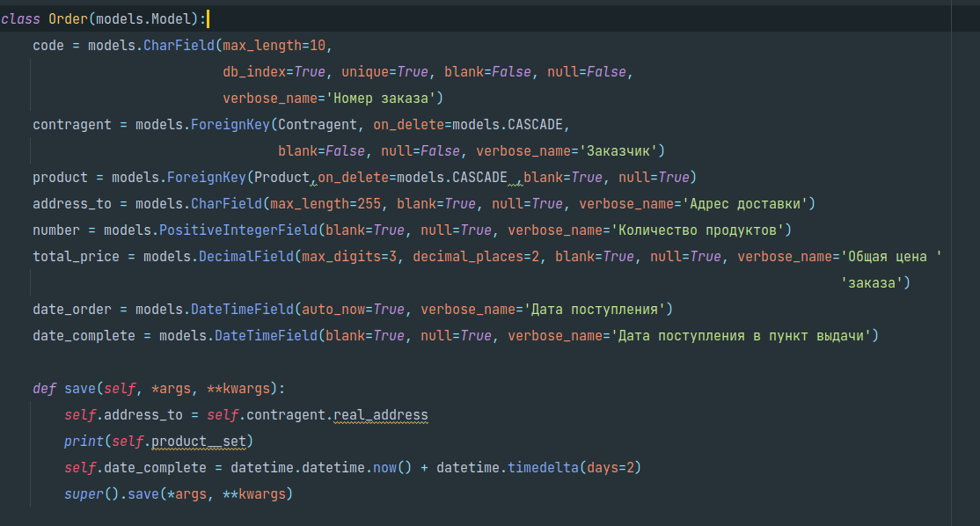Click 'ForeignKey' on the product line
Viewport: 980px width, 526px height.
(x=207, y=178)
